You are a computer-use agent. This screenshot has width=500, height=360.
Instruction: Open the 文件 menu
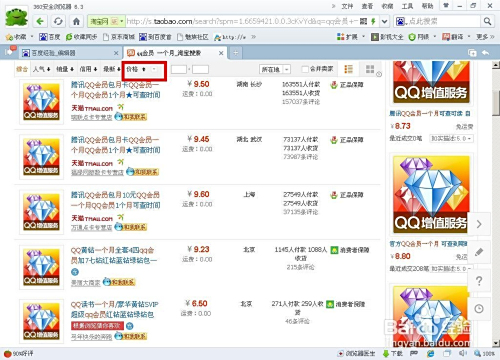(347, 6)
